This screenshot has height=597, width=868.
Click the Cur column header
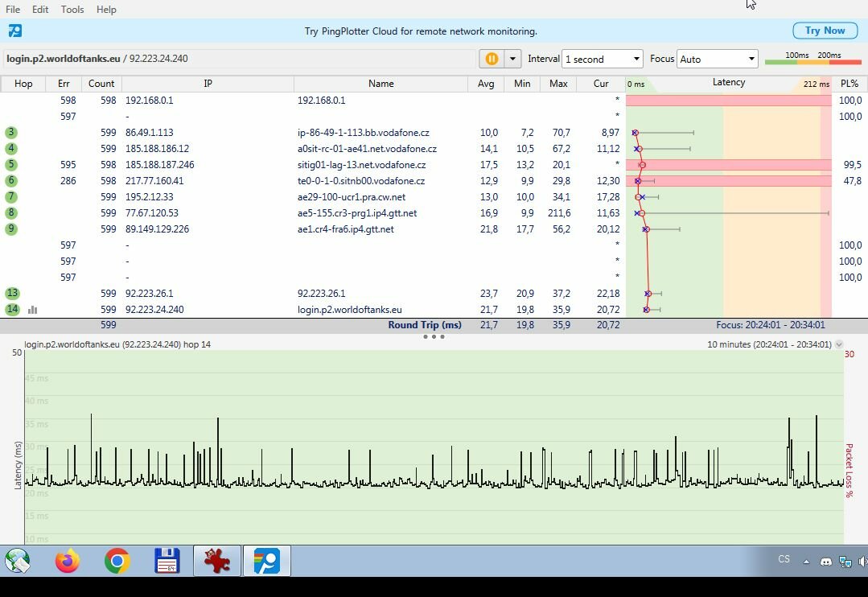601,84
